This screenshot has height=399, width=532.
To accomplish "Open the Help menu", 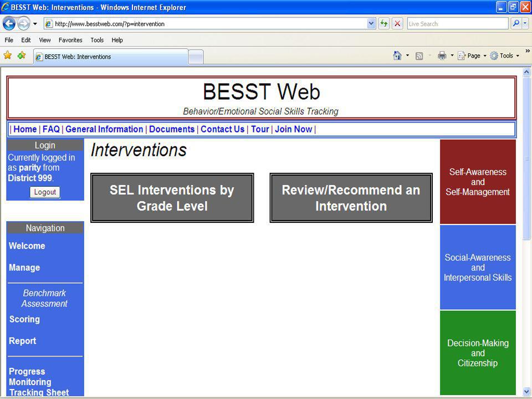I will tap(117, 40).
